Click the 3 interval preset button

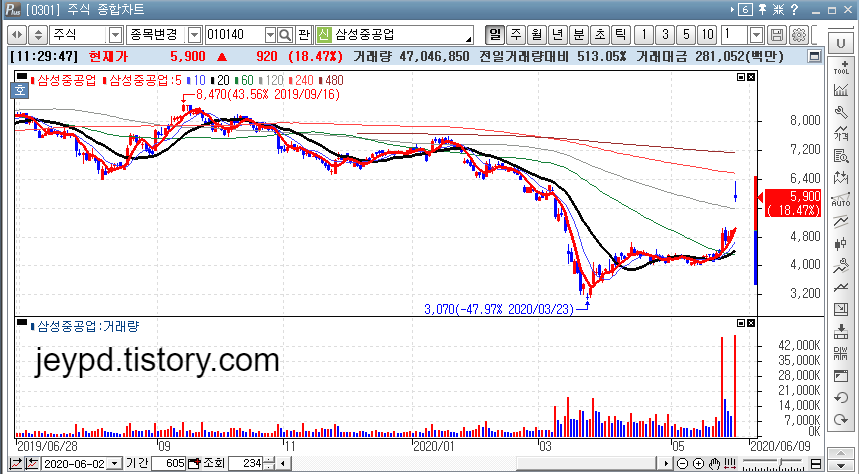pos(665,35)
